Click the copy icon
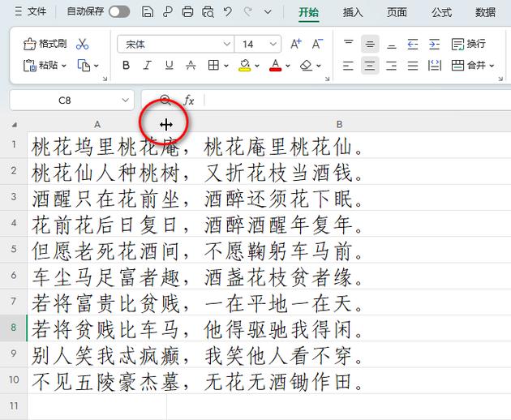The height and width of the screenshot is (420, 511). pyautogui.click(x=84, y=65)
